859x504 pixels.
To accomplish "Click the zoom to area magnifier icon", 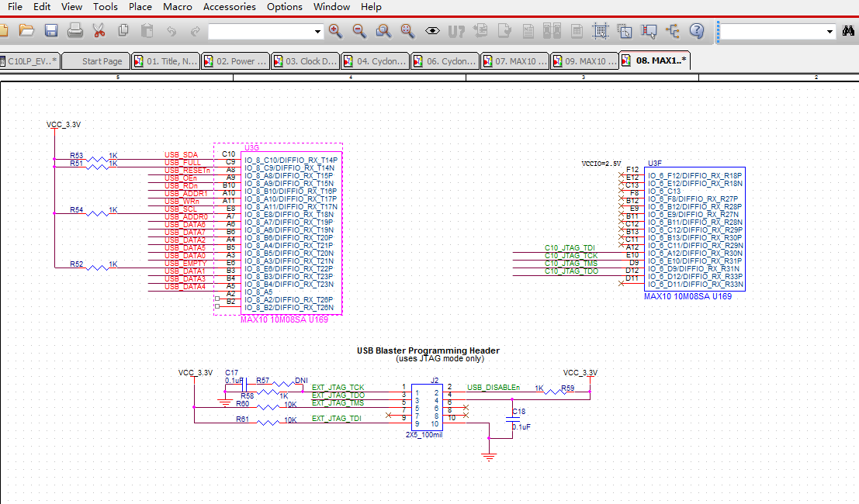I will point(383,31).
